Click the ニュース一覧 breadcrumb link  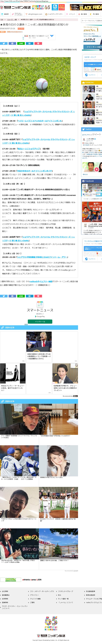pos(12,20)
